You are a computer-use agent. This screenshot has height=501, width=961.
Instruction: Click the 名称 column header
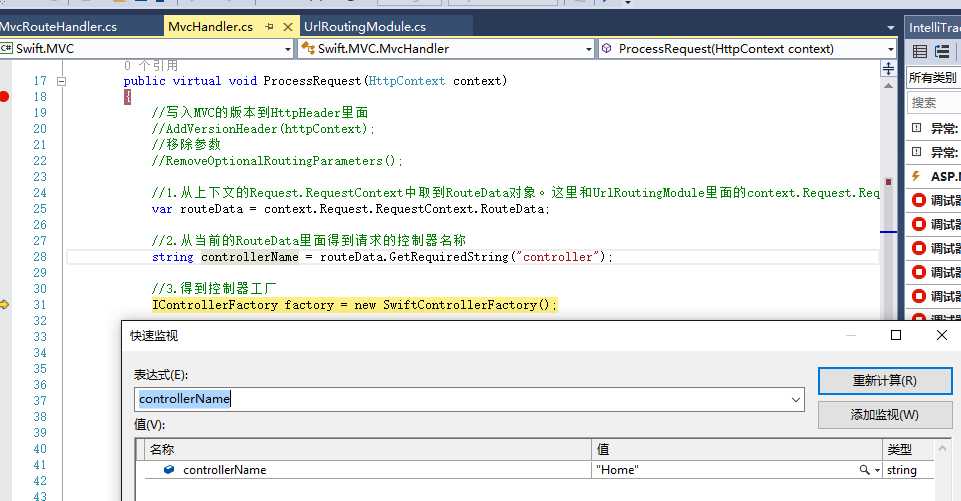pos(368,449)
